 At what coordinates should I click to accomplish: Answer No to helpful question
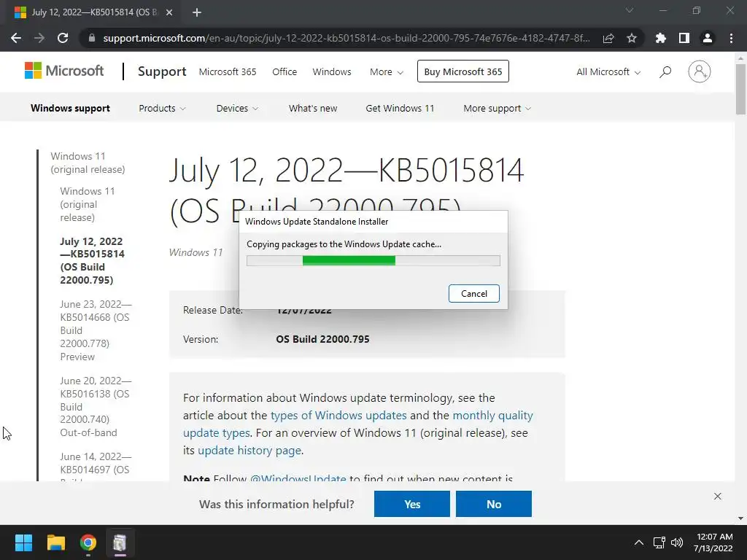tap(494, 504)
